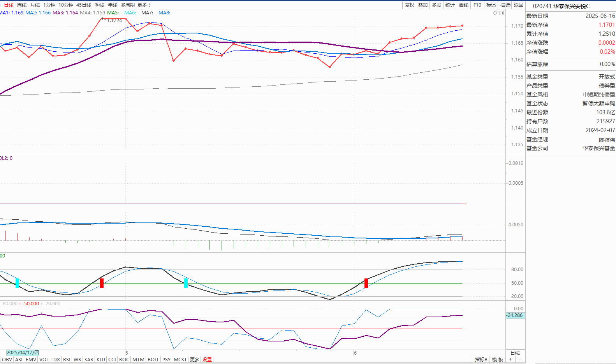The image size is (616, 364).
Task: Click the 持有户数 value 215927
Action: (x=605, y=121)
